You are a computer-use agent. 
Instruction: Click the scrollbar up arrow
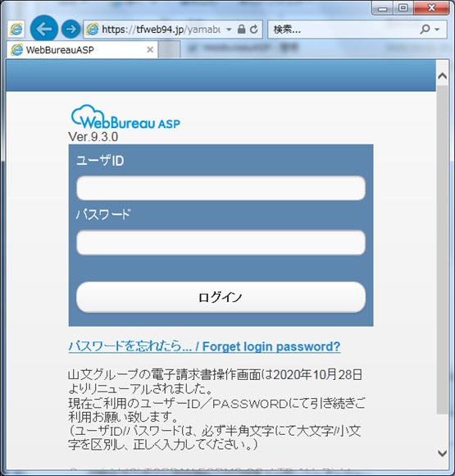pos(443,76)
